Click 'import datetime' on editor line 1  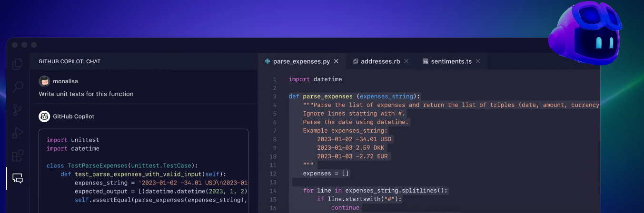[x=315, y=79]
